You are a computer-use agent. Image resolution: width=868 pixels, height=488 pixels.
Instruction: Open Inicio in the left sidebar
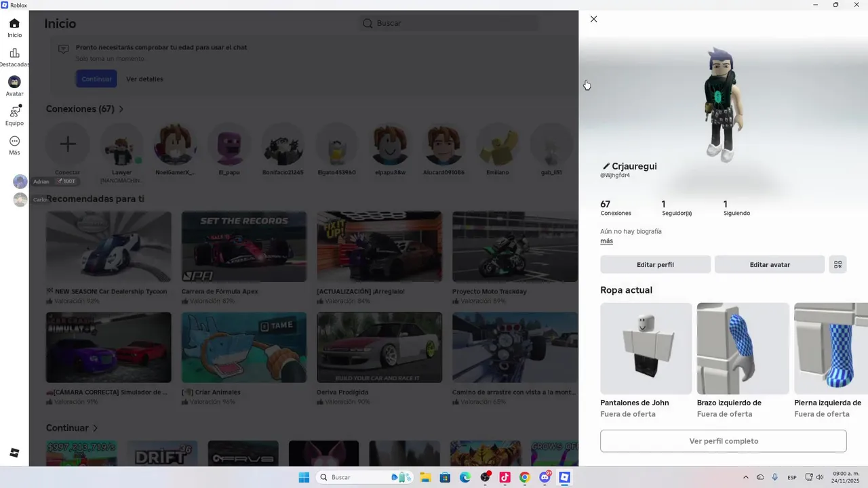14,28
